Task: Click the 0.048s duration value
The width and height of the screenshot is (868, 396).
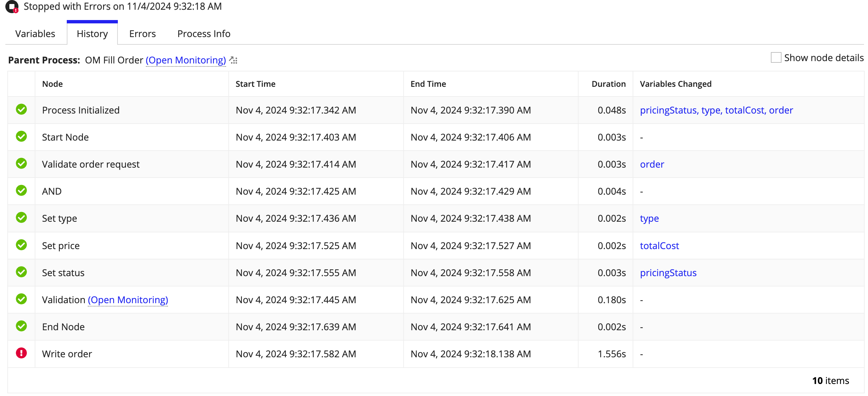Action: [612, 110]
